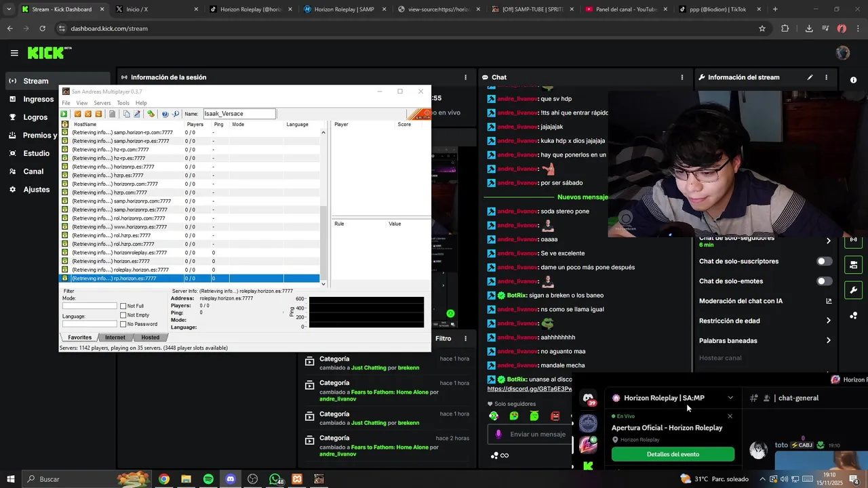The height and width of the screenshot is (488, 868).
Task: Open the Servers menu in SA-MP
Action: pyautogui.click(x=102, y=103)
